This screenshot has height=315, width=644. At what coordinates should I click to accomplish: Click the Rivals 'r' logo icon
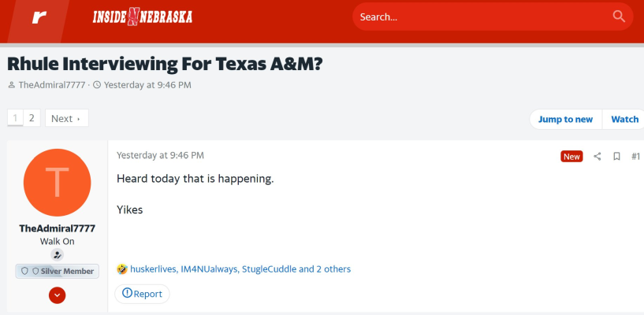coord(39,17)
